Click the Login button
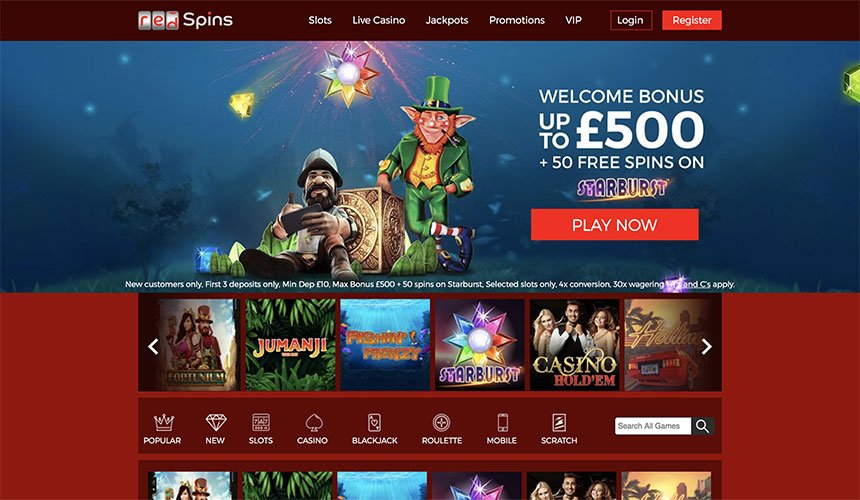 click(631, 20)
